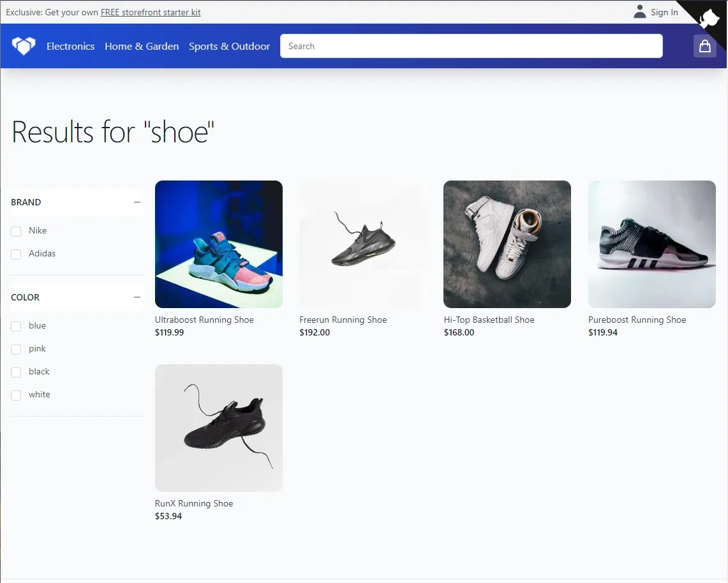The width and height of the screenshot is (728, 583).
Task: Enable the pink color filter
Action: tap(16, 349)
